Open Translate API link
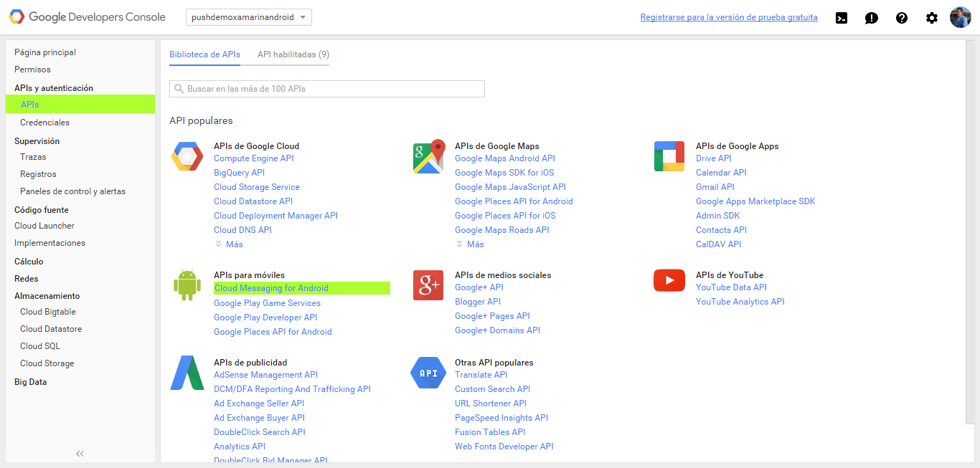 click(x=481, y=375)
